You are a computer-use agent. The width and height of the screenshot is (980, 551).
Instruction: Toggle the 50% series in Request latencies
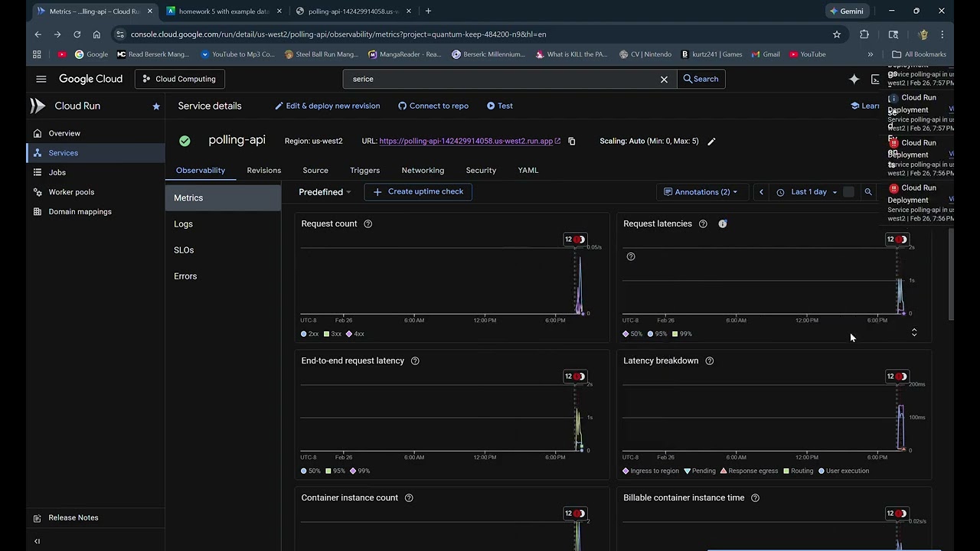click(632, 334)
